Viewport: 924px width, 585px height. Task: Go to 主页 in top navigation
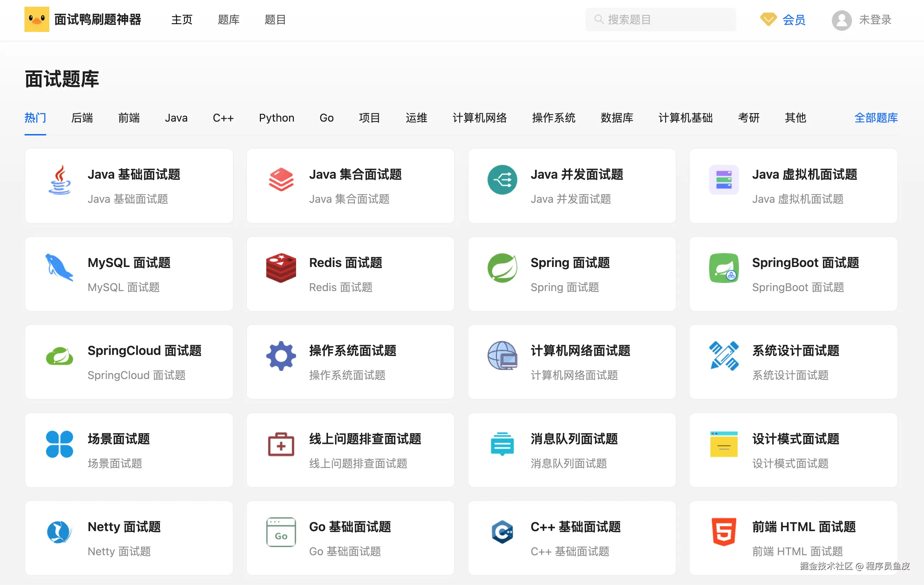pyautogui.click(x=182, y=19)
